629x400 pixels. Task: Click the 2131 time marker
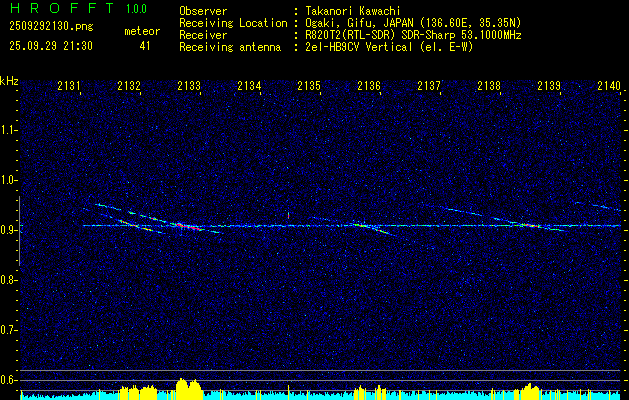(x=69, y=87)
